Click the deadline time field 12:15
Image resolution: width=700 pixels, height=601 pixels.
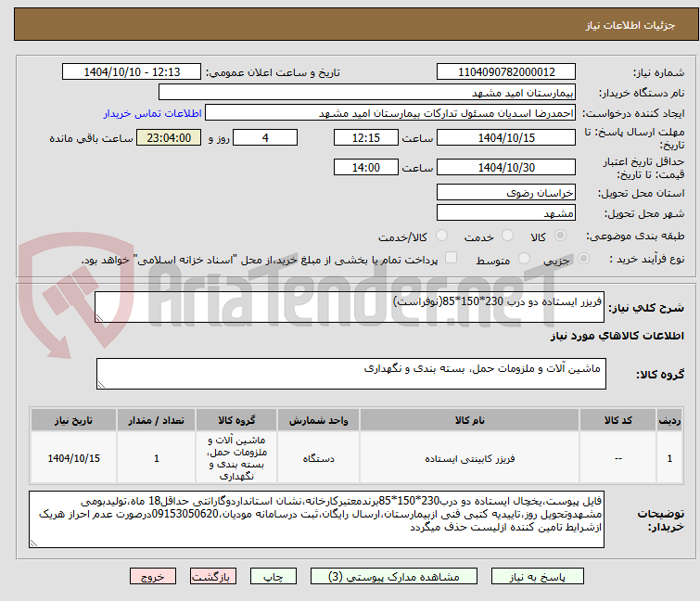[x=366, y=137]
